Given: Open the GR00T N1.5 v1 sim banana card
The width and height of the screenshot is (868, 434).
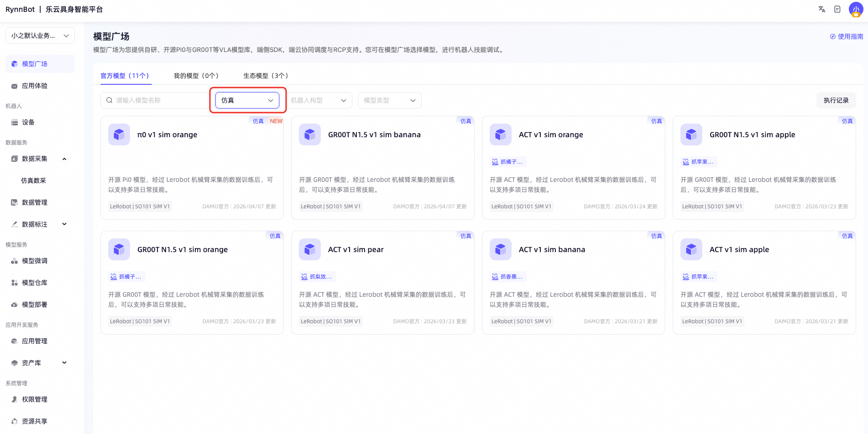Looking at the screenshot, I should point(383,168).
